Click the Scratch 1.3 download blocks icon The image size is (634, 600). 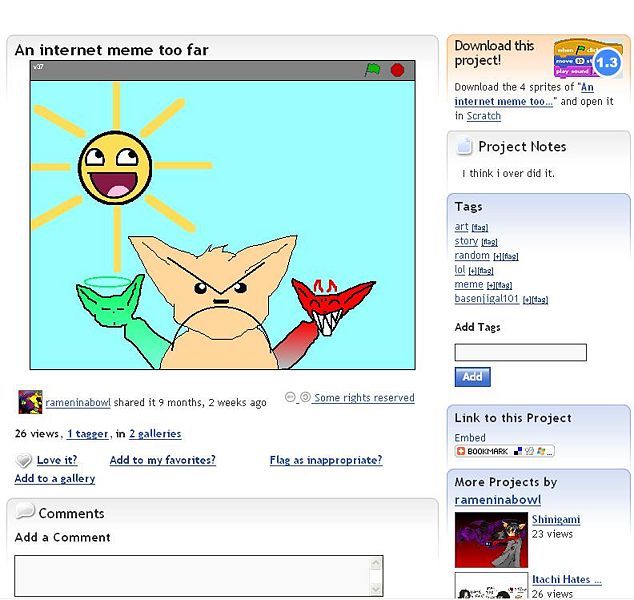[587, 59]
